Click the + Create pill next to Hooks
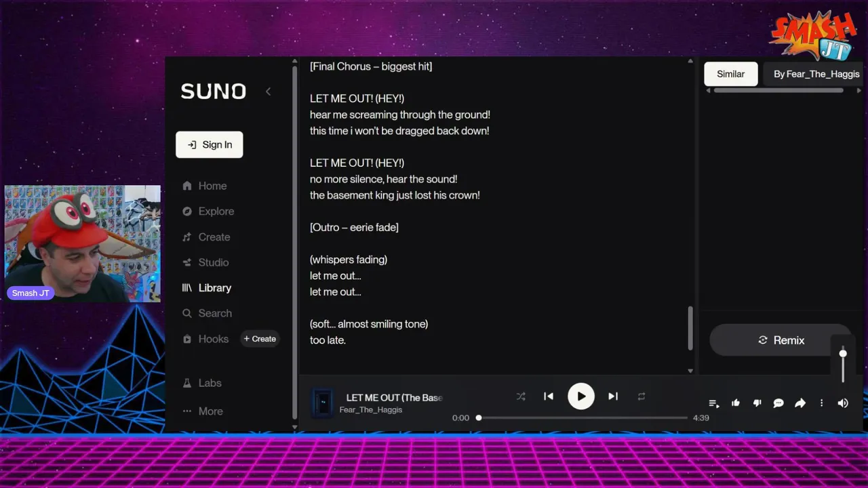 click(260, 339)
